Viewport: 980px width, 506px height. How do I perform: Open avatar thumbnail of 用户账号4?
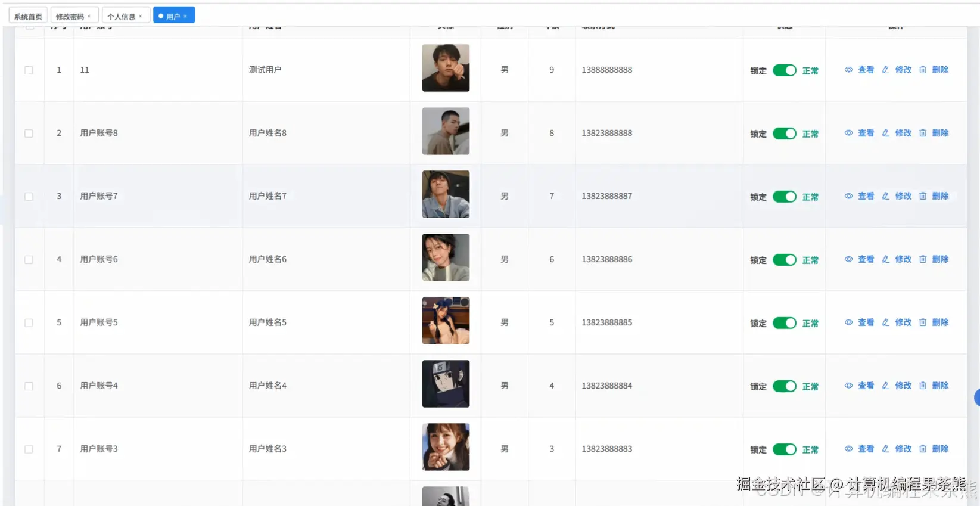click(x=446, y=384)
